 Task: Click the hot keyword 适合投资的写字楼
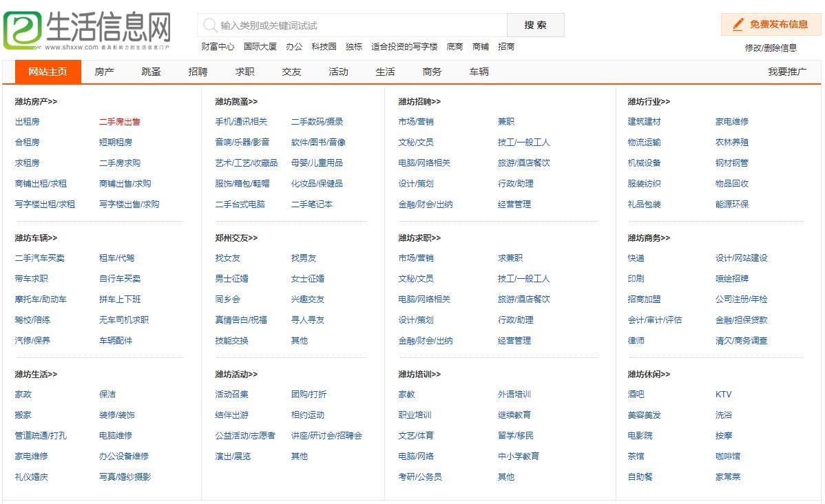[404, 47]
